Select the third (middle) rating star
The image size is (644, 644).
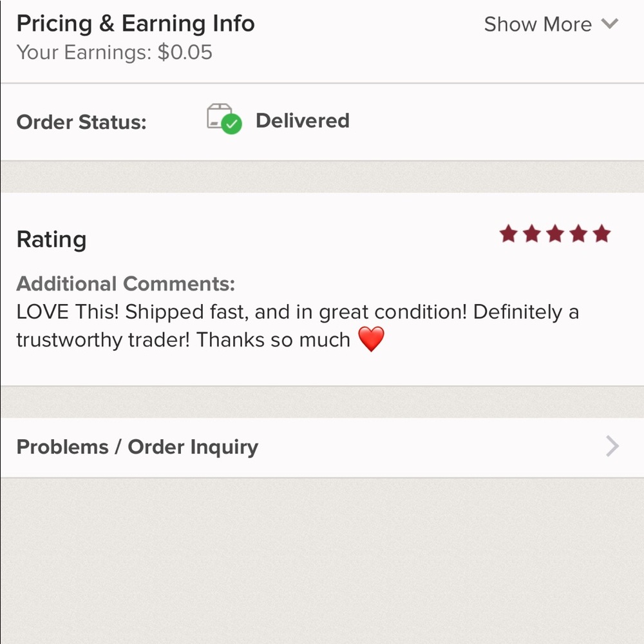(x=555, y=234)
